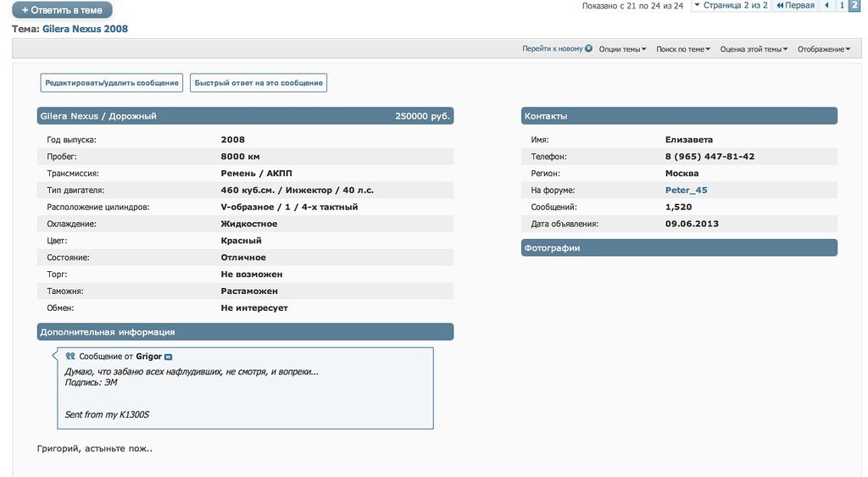Image resolution: width=868 pixels, height=477 pixels.
Task: Click the quote marks icon in the quote box
Action: click(x=70, y=357)
